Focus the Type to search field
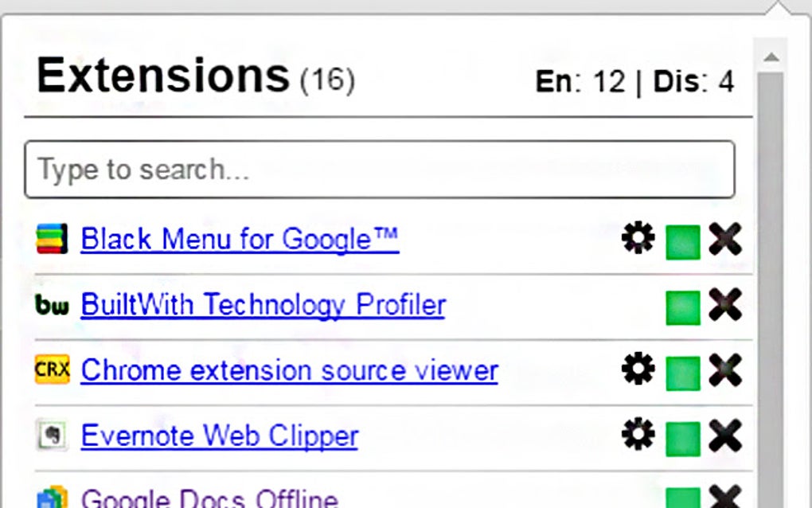 tap(379, 169)
